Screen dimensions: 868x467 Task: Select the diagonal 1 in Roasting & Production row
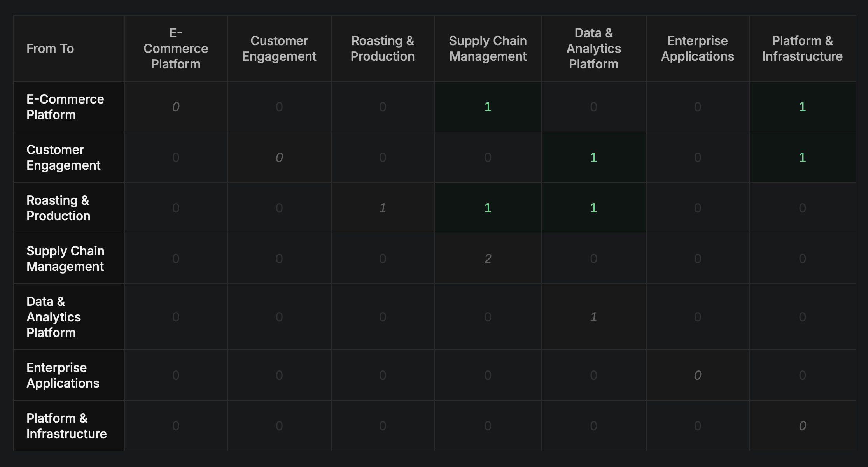[383, 208]
